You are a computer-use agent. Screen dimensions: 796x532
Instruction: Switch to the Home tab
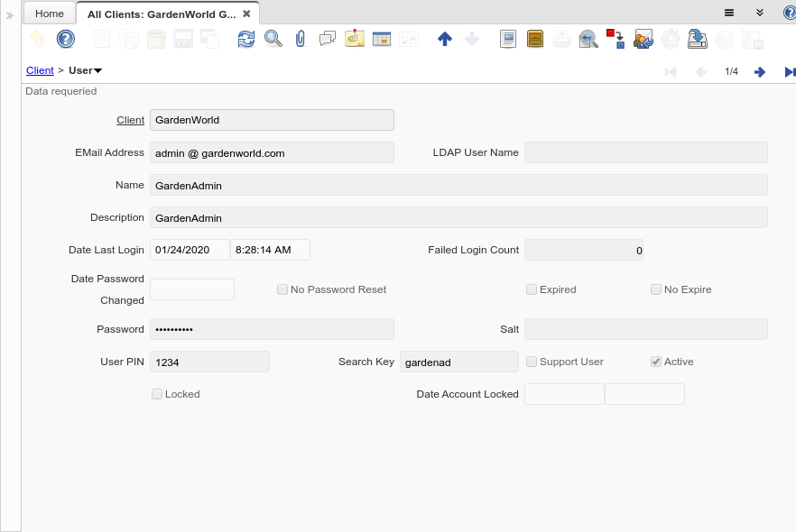(x=50, y=14)
